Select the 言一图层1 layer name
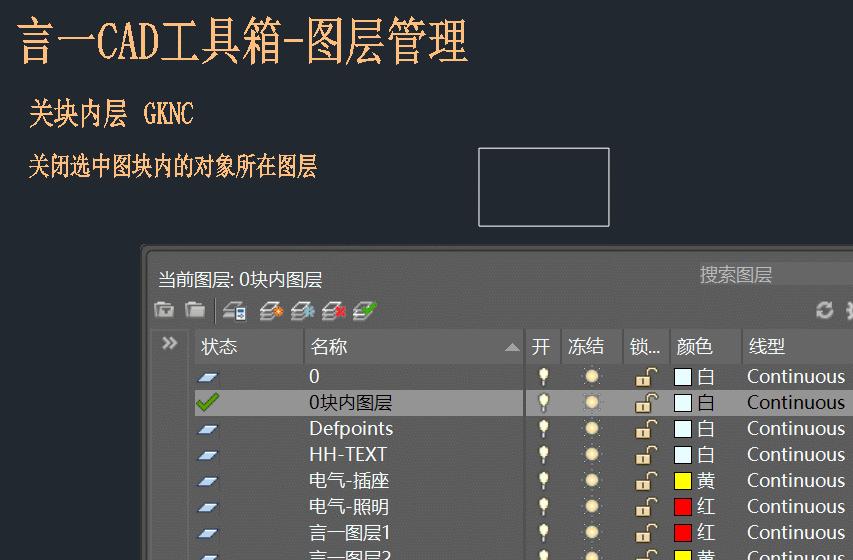This screenshot has height=560, width=853. point(349,533)
